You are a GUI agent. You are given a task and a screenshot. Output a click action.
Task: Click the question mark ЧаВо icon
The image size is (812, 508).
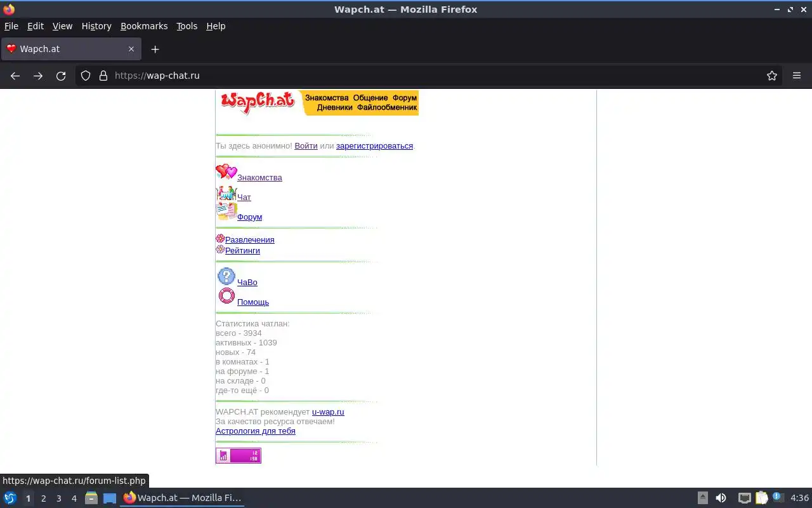(226, 276)
